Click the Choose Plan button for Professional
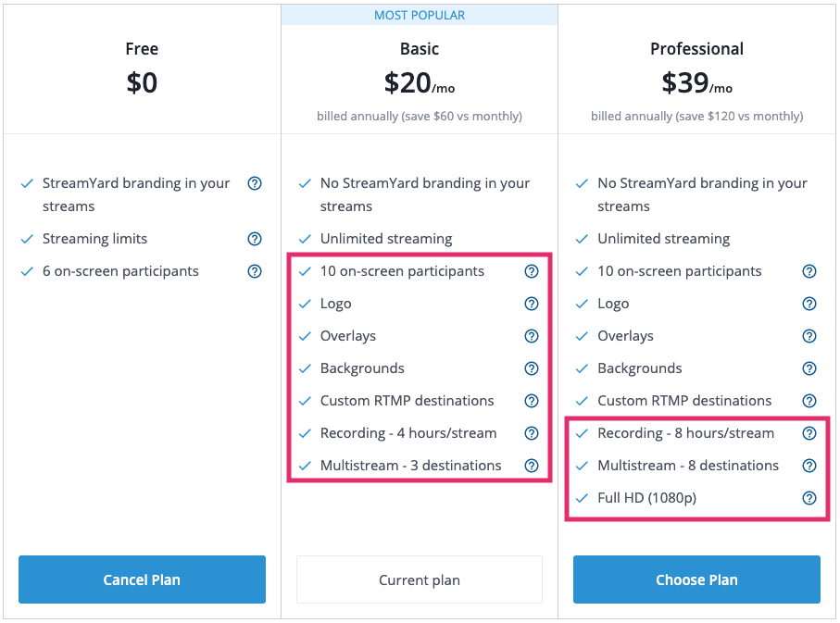This screenshot has height=623, width=840. click(x=696, y=579)
